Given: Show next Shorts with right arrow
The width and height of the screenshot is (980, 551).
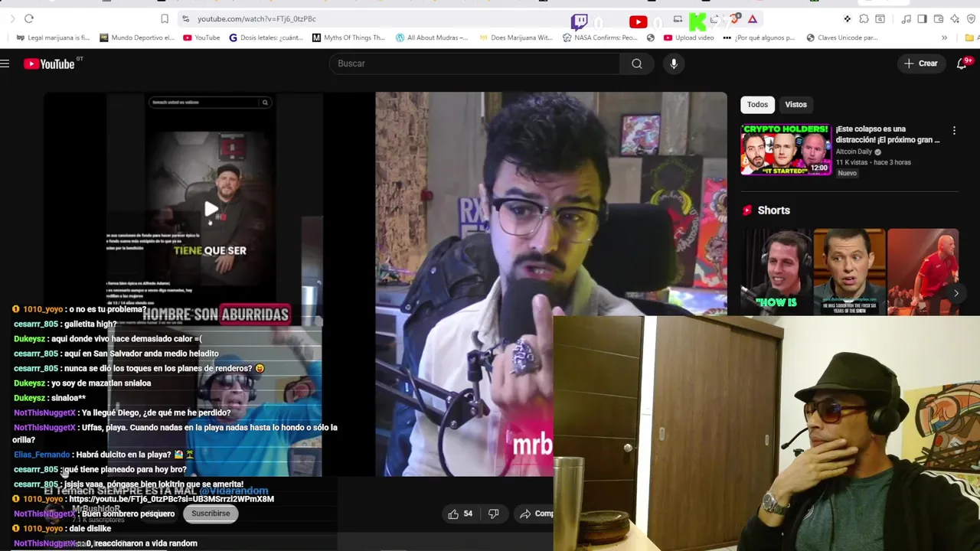Looking at the screenshot, I should pyautogui.click(x=955, y=293).
